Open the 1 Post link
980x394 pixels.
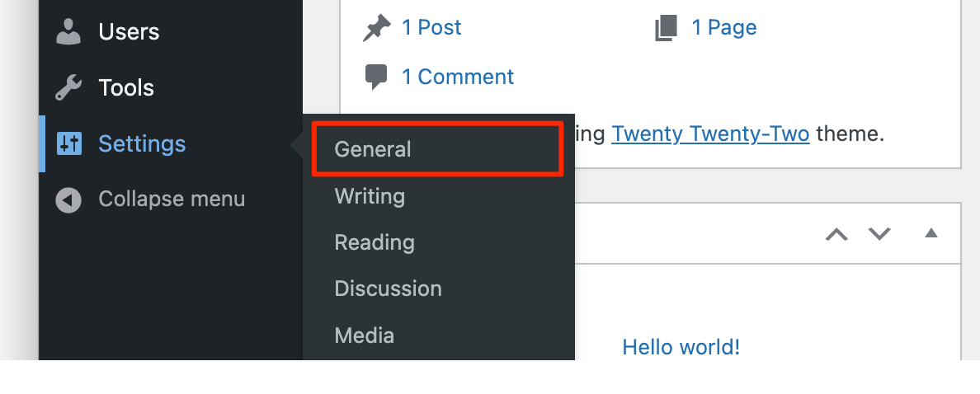point(431,28)
